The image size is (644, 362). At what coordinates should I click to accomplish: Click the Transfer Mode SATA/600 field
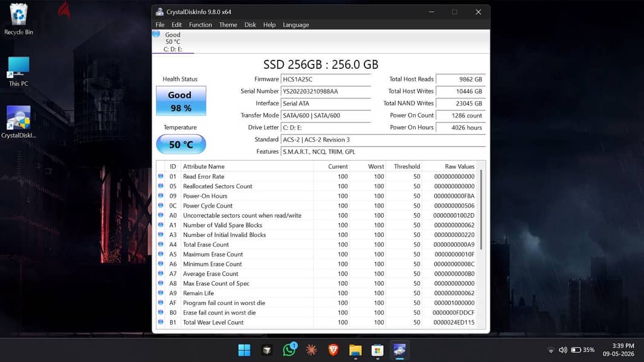326,116
